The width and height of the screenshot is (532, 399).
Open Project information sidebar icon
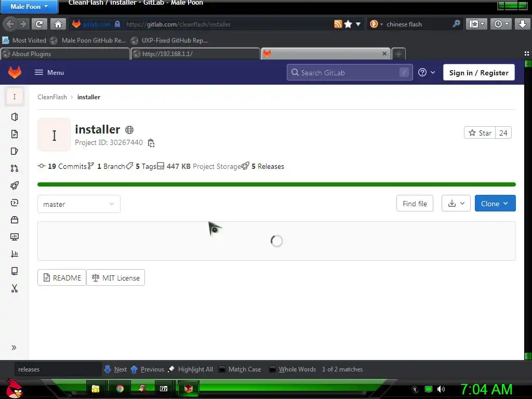tap(14, 117)
